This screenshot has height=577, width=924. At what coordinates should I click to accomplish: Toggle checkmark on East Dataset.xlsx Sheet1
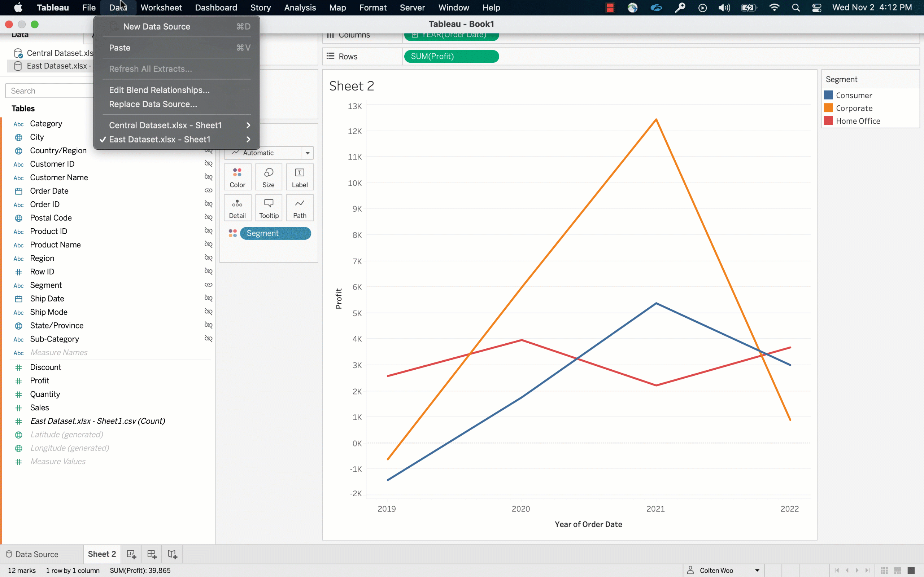(x=102, y=139)
